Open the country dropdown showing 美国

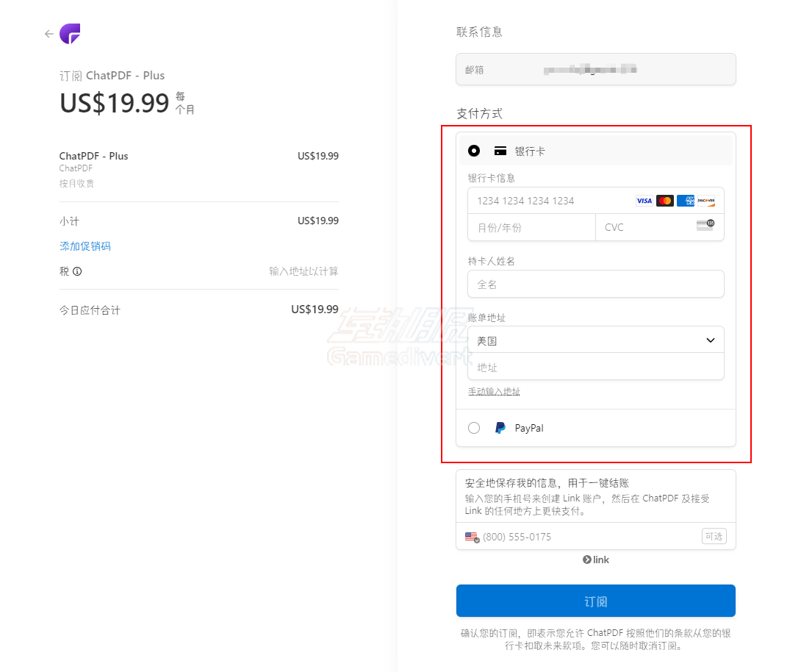tap(596, 340)
